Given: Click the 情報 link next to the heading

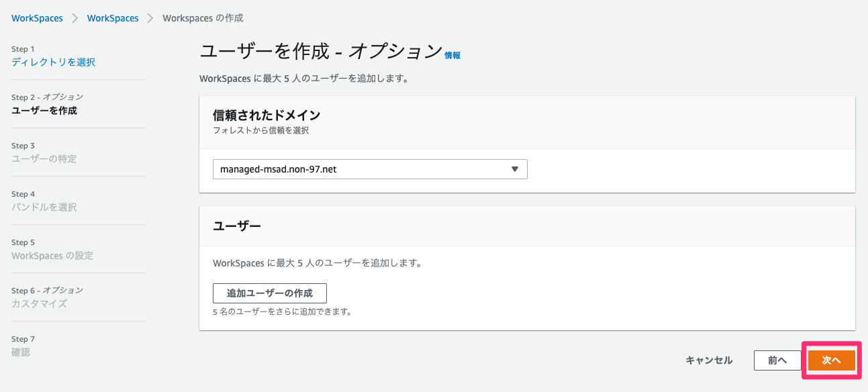Looking at the screenshot, I should 452,55.
